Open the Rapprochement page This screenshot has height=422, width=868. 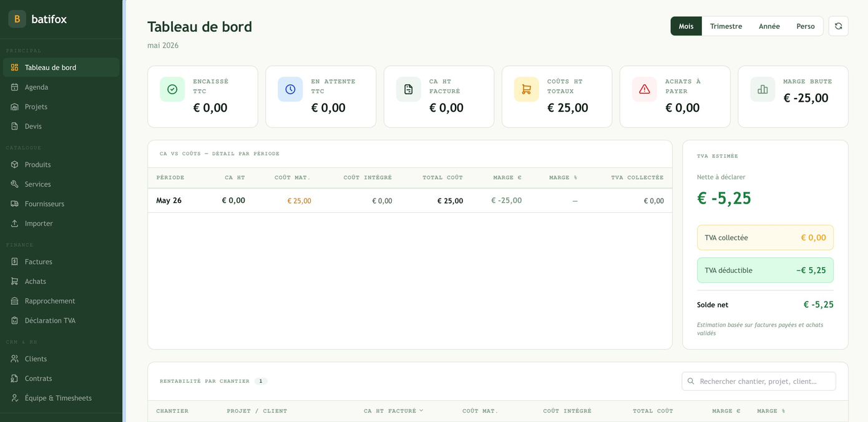tap(61, 301)
